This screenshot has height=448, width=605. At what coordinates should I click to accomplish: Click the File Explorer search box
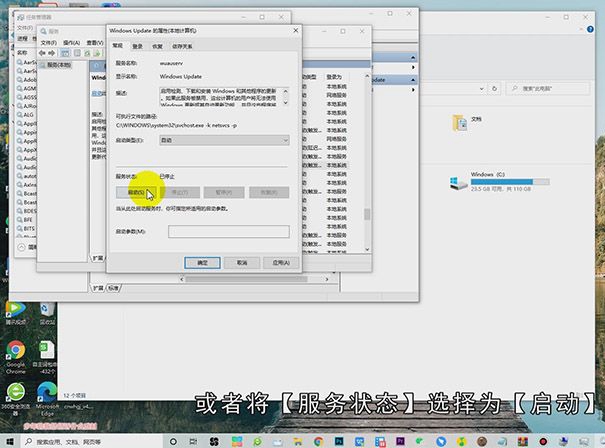[547, 88]
